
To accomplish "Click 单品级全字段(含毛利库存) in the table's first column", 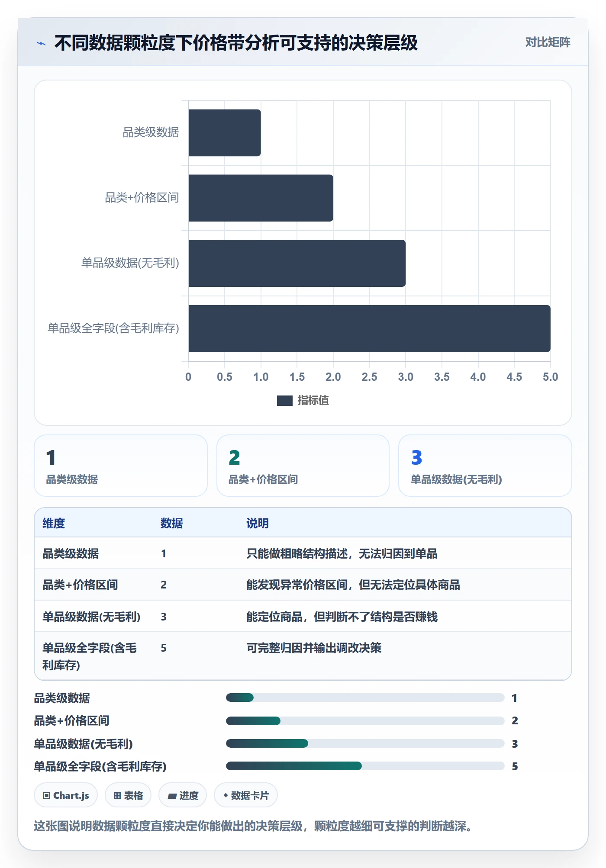I will pos(90,656).
